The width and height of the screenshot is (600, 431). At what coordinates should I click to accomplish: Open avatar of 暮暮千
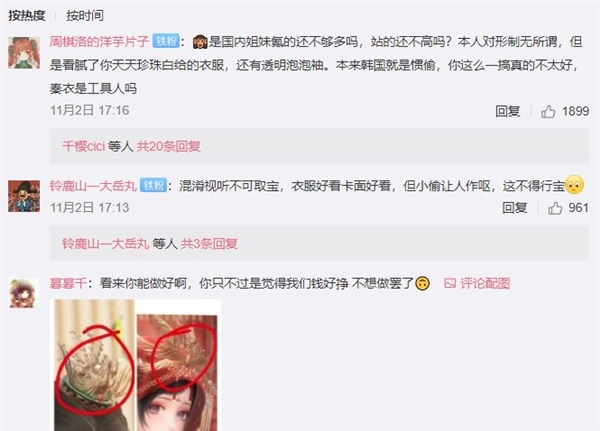click(24, 293)
